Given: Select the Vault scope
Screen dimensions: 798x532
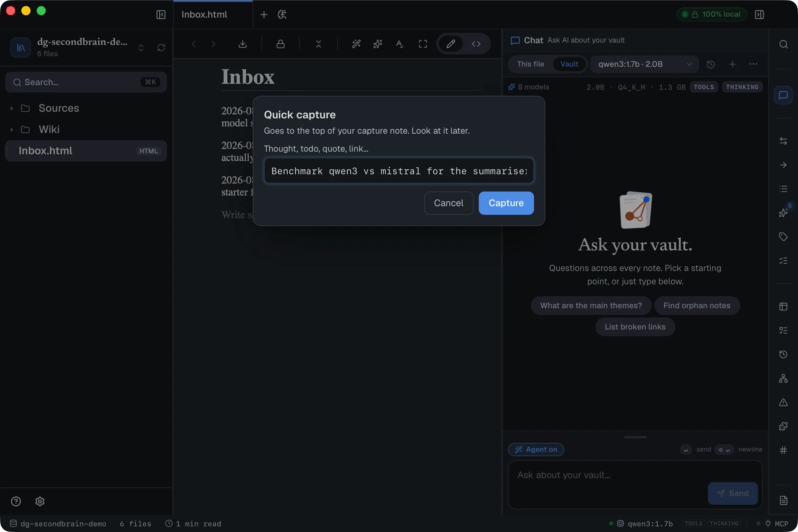Looking at the screenshot, I should click(x=569, y=64).
